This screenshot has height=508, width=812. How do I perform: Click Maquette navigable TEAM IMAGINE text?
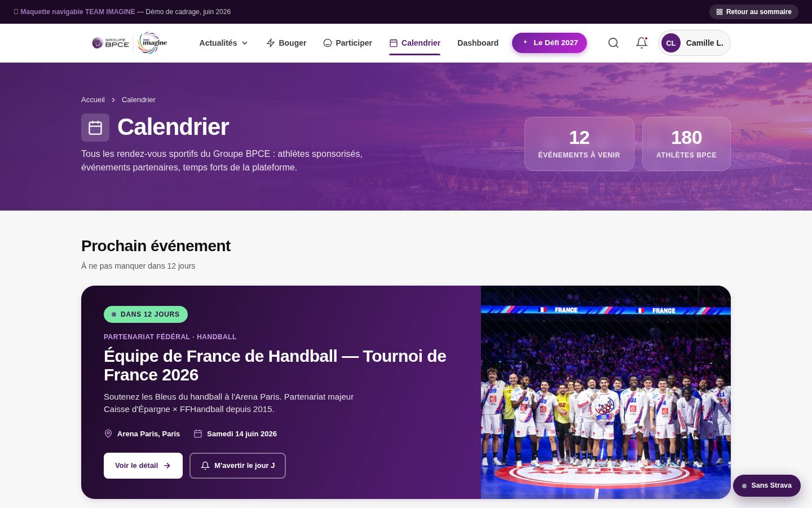click(78, 12)
